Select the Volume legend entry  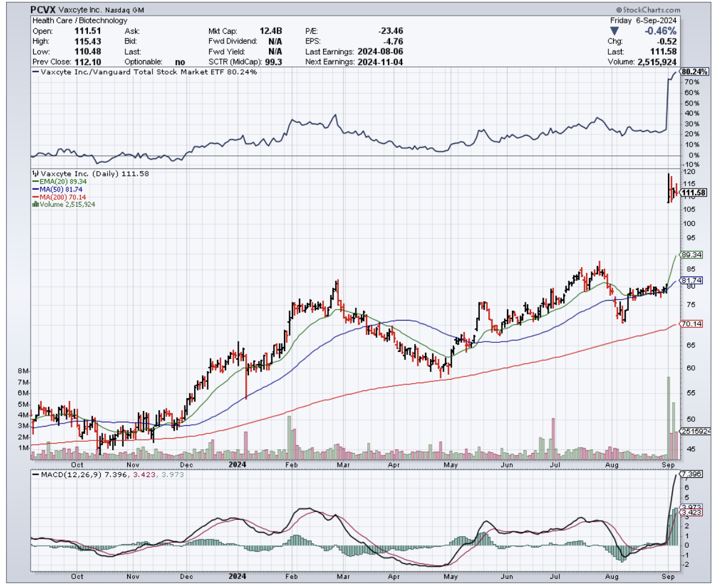click(63, 204)
